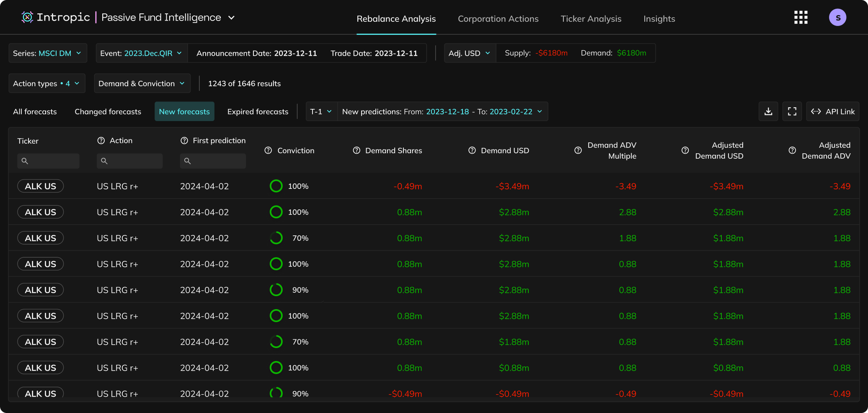
Task: Expand the Action types filter dropdown
Action: pyautogui.click(x=46, y=83)
